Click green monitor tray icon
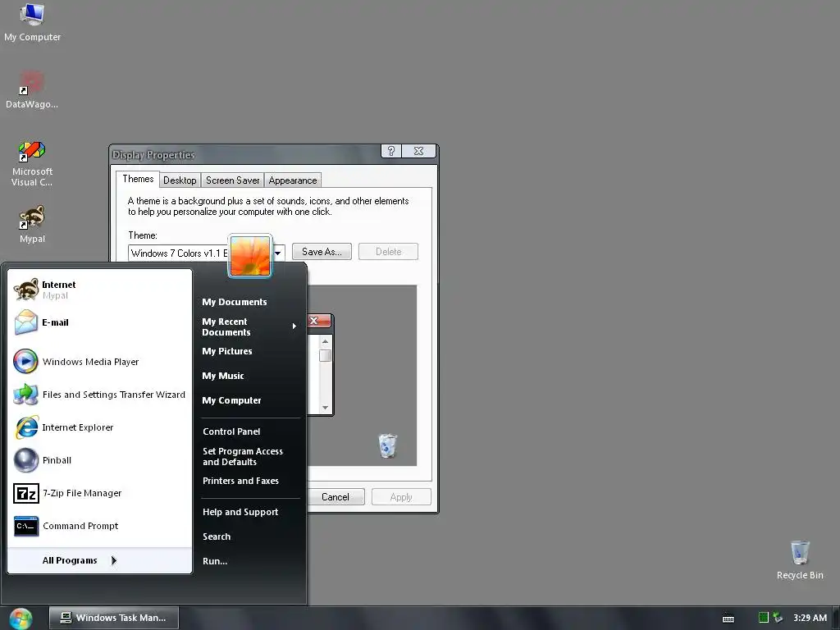Image resolution: width=840 pixels, height=630 pixels. tap(764, 618)
